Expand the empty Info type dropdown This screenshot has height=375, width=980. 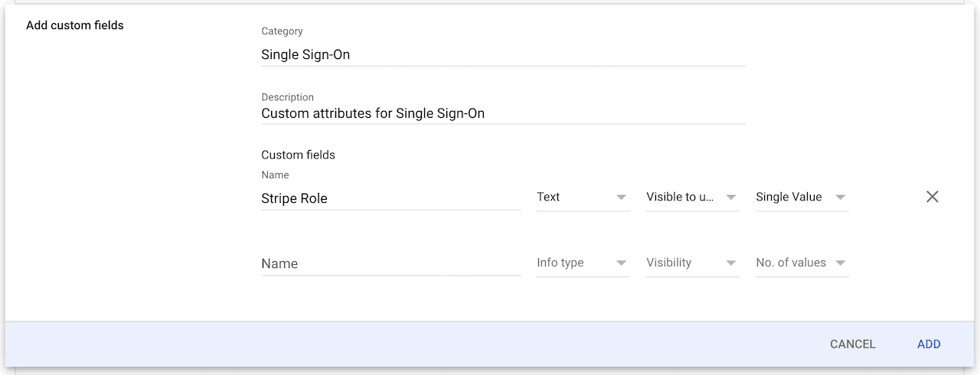[x=583, y=263]
